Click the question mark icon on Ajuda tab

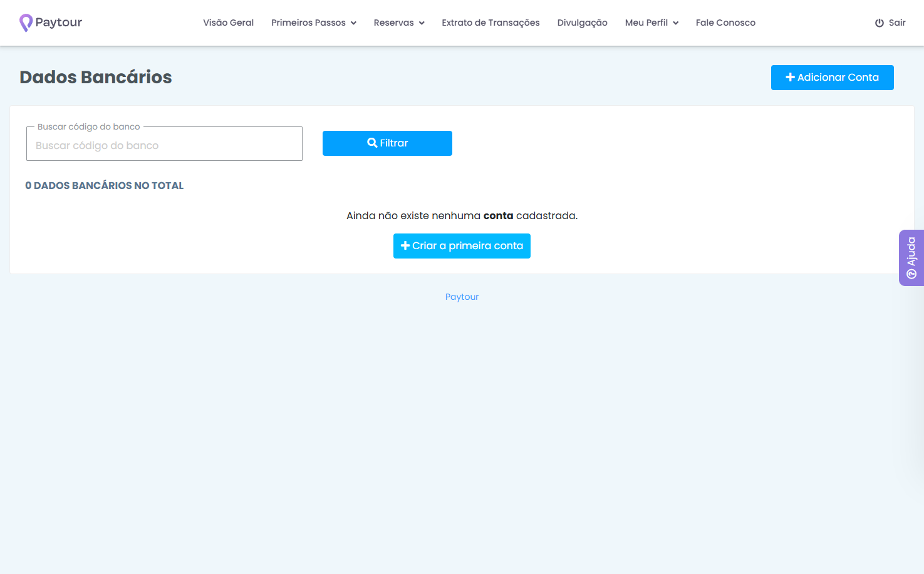(x=911, y=274)
